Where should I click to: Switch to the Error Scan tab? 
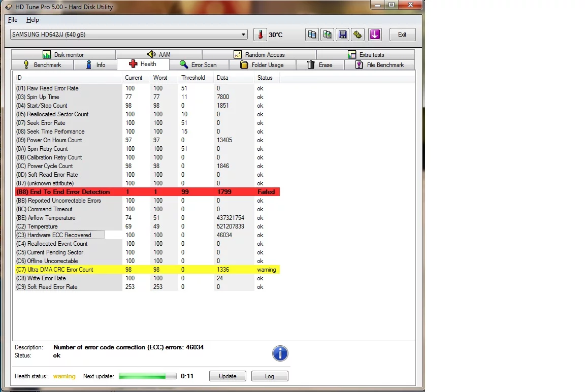[199, 65]
